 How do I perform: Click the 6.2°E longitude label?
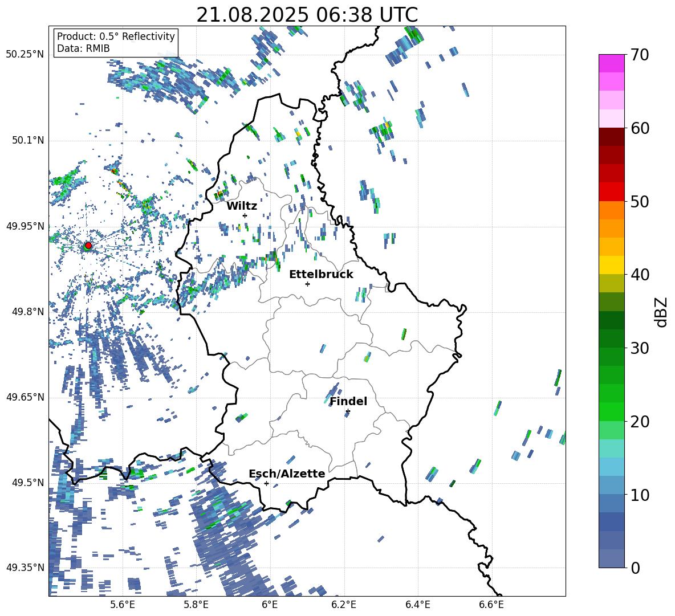coord(344,605)
